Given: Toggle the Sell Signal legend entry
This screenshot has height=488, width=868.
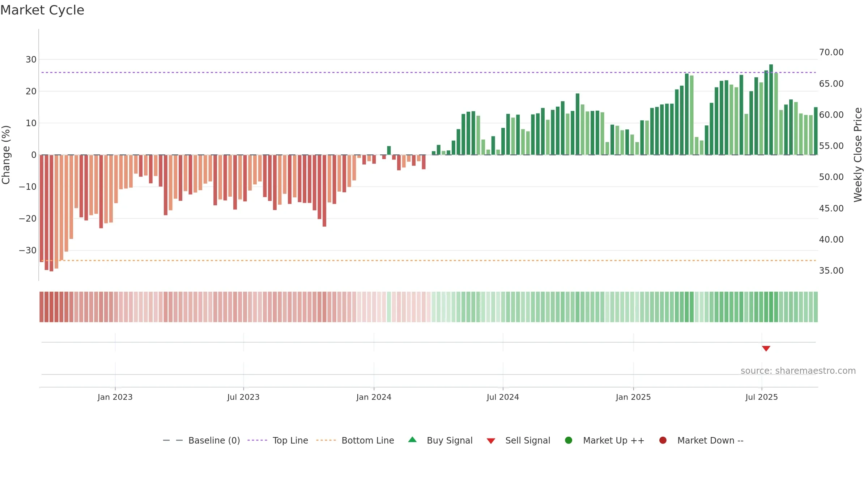Looking at the screenshot, I should pyautogui.click(x=518, y=440).
